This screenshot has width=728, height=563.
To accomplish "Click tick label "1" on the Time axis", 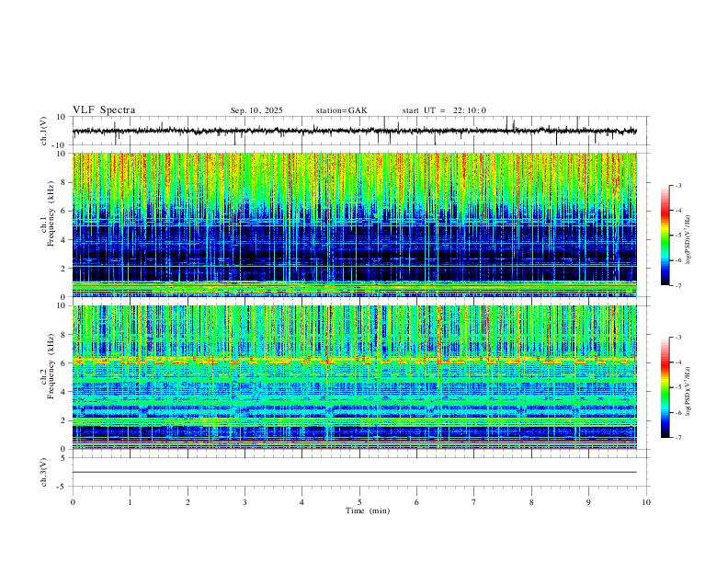I will pyautogui.click(x=130, y=502).
